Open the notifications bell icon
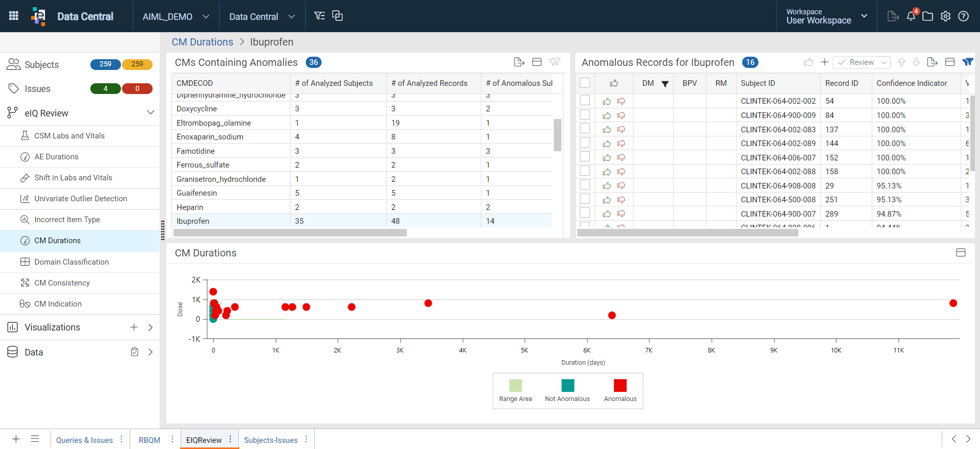The image size is (980, 449). (x=911, y=16)
